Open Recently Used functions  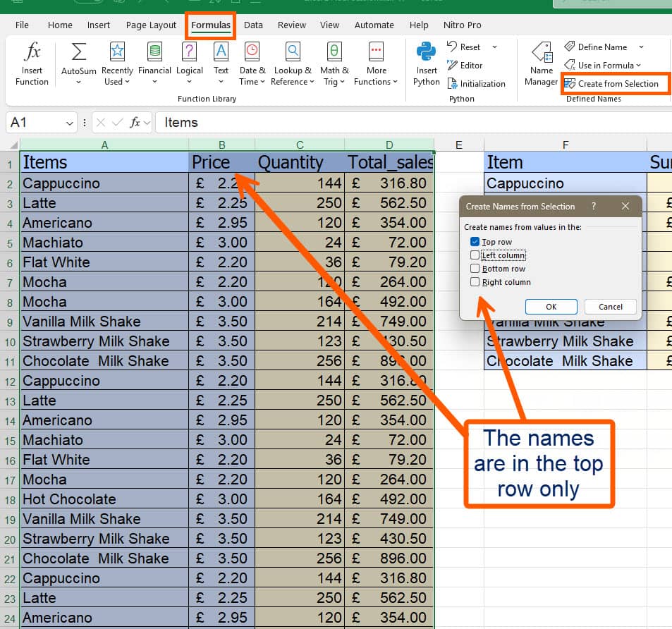tap(117, 63)
